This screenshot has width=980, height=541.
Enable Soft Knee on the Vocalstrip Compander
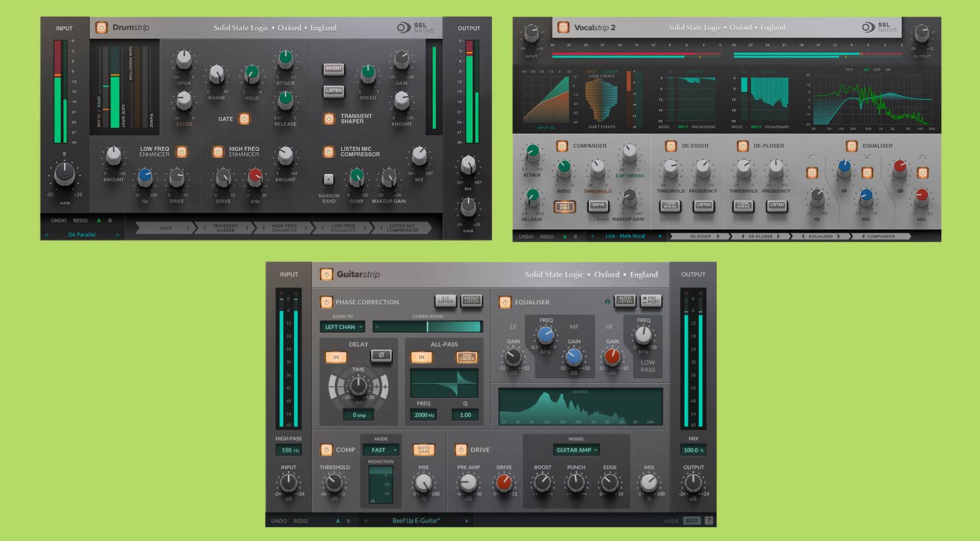point(564,206)
